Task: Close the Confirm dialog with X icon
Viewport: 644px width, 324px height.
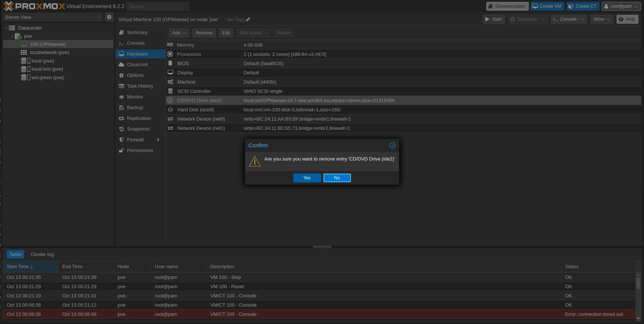Action: point(393,145)
